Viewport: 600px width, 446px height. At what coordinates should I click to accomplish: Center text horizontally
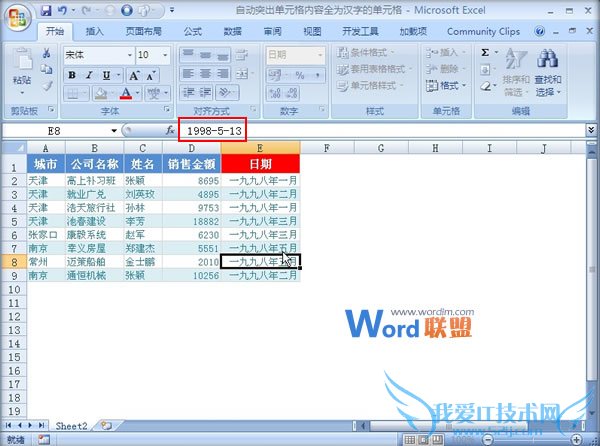point(205,74)
